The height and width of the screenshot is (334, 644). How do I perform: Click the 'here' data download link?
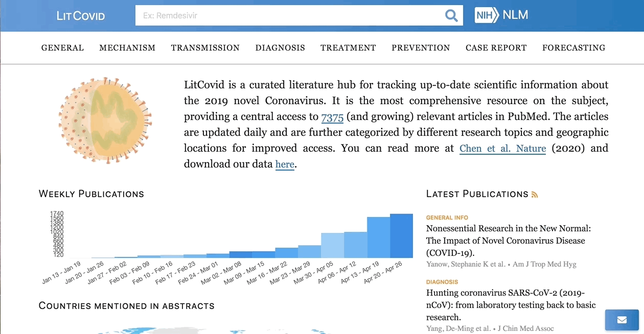click(285, 164)
